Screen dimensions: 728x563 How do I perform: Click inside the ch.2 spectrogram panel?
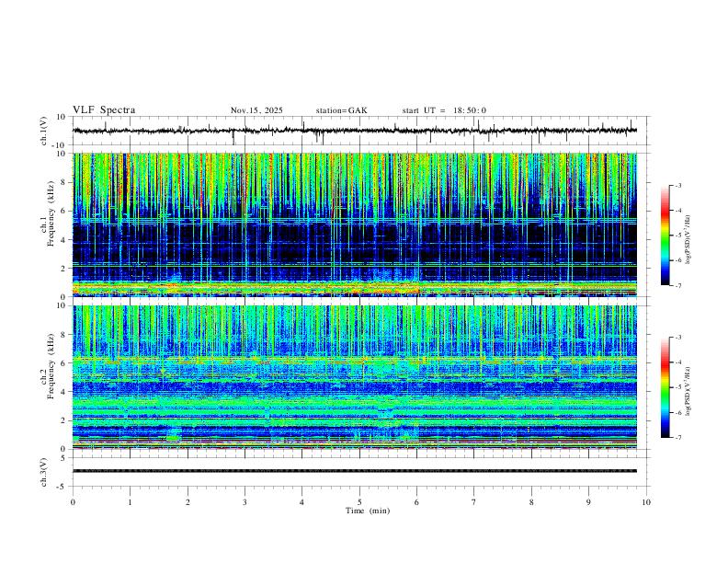[x=355, y=377]
